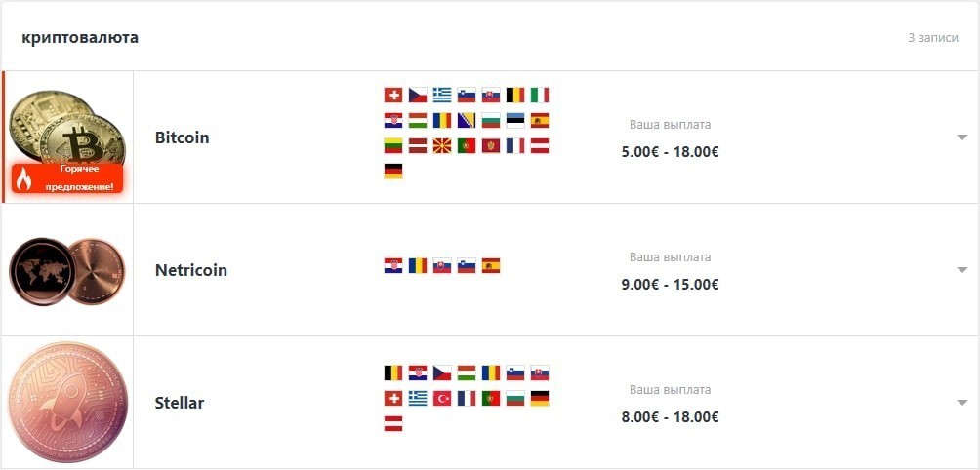
Task: Click the Stellar rocket coin thumbnail
Action: (67, 403)
